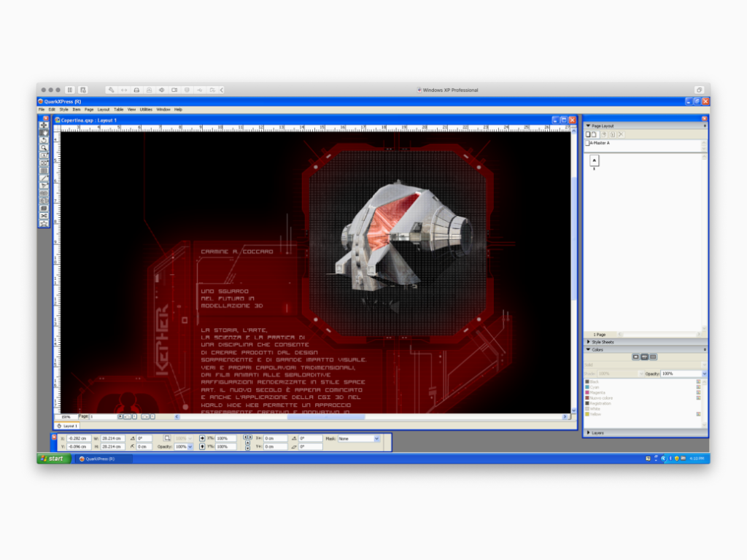Open the Item menu

tap(76, 109)
